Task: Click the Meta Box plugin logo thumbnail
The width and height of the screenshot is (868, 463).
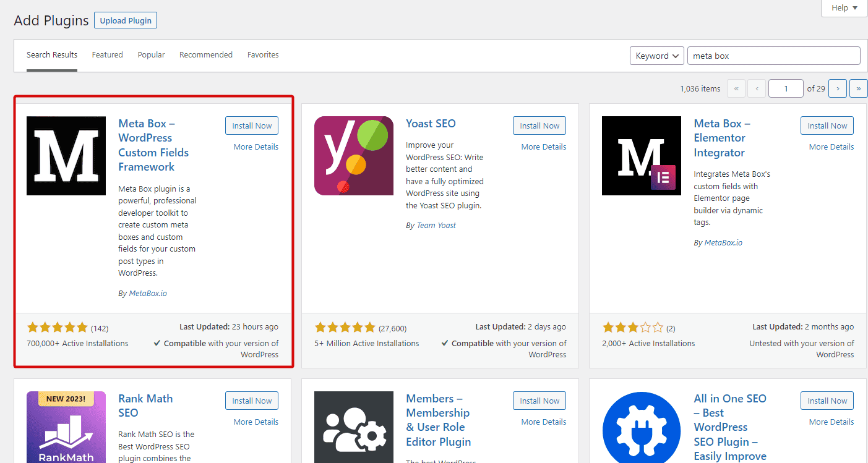Action: (x=66, y=156)
